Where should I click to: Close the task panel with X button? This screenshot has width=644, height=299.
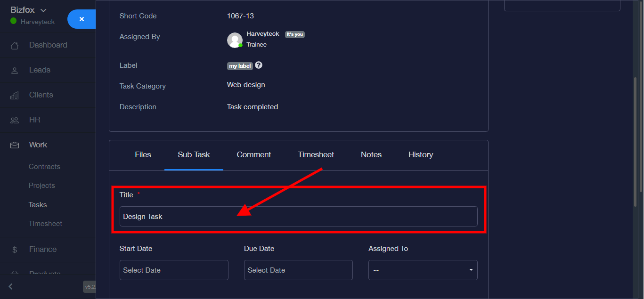coord(82,19)
